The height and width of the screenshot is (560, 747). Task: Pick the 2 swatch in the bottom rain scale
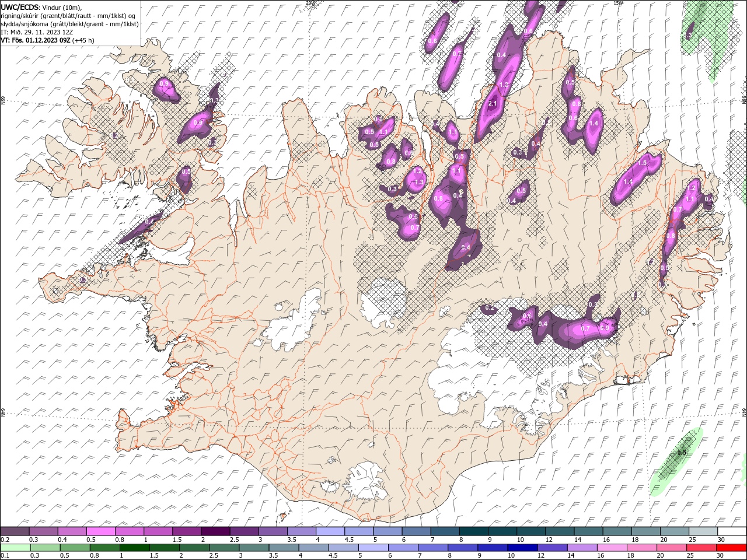pos(194,548)
